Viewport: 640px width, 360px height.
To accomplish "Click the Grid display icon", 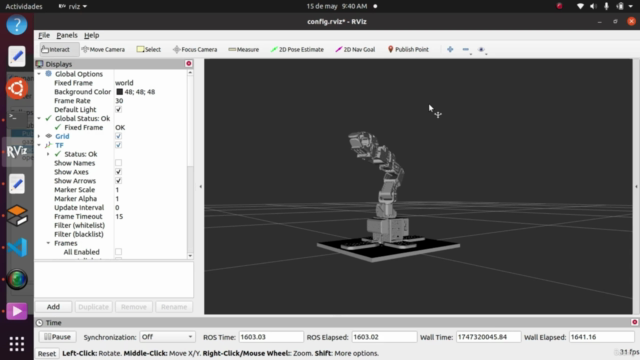I will tap(49, 136).
